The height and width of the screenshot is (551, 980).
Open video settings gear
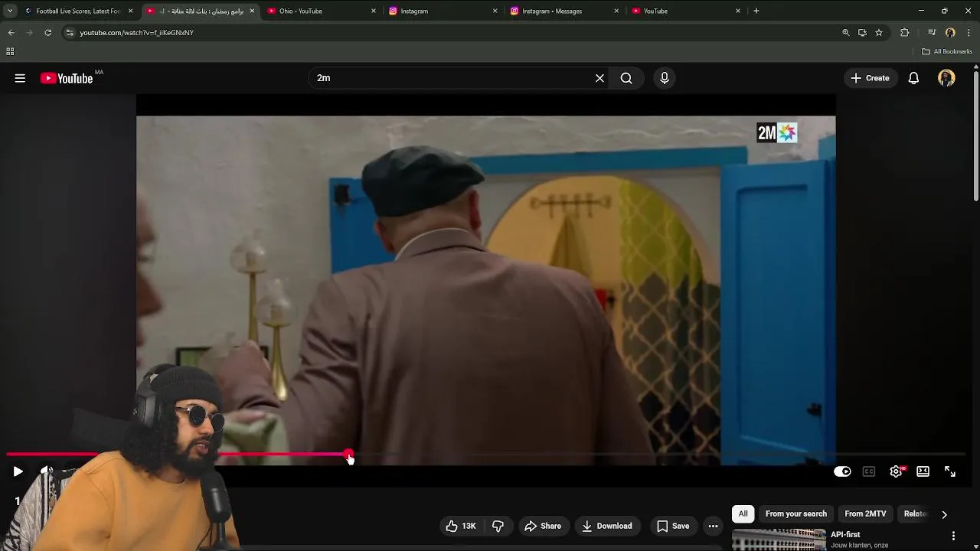pos(896,471)
